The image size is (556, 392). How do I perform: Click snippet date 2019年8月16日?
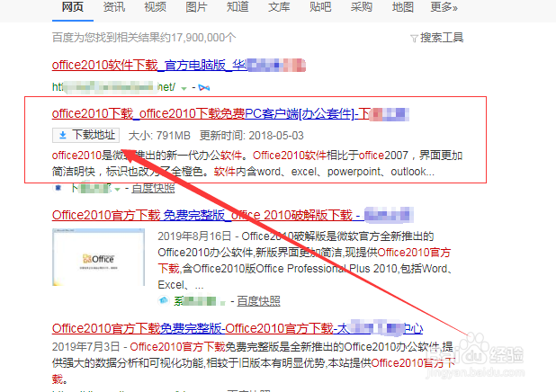(x=194, y=236)
